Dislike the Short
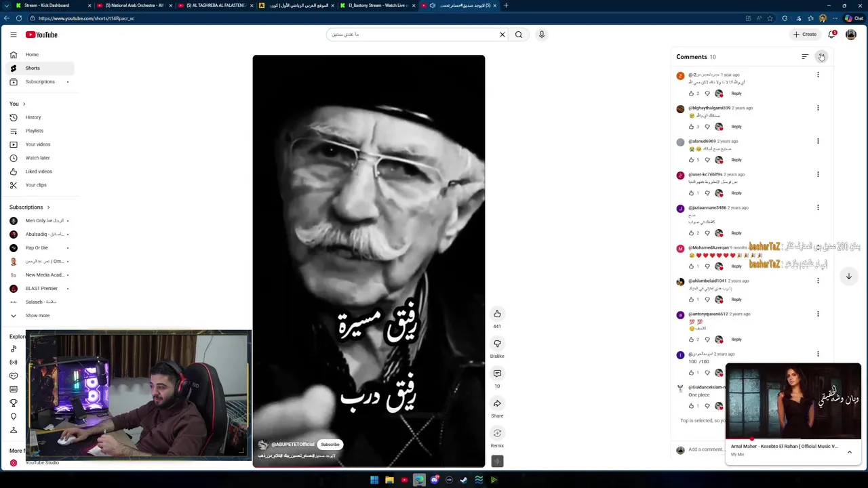 point(497,344)
